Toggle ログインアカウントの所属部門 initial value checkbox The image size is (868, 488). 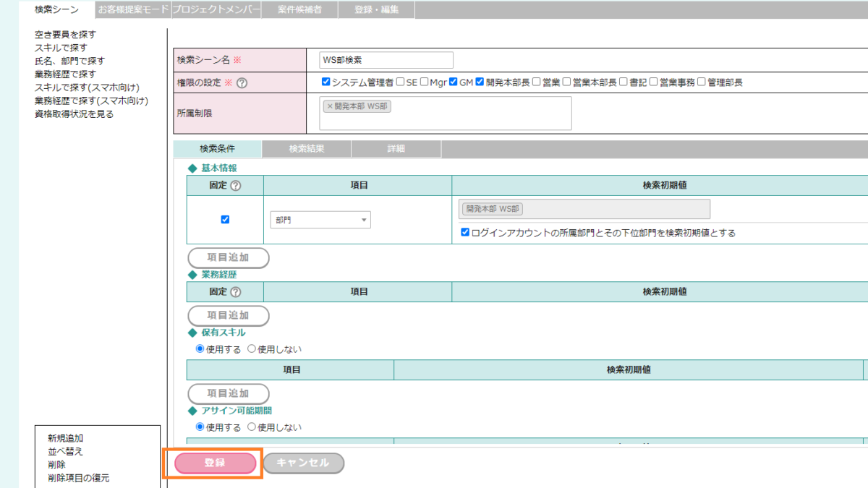pyautogui.click(x=465, y=233)
